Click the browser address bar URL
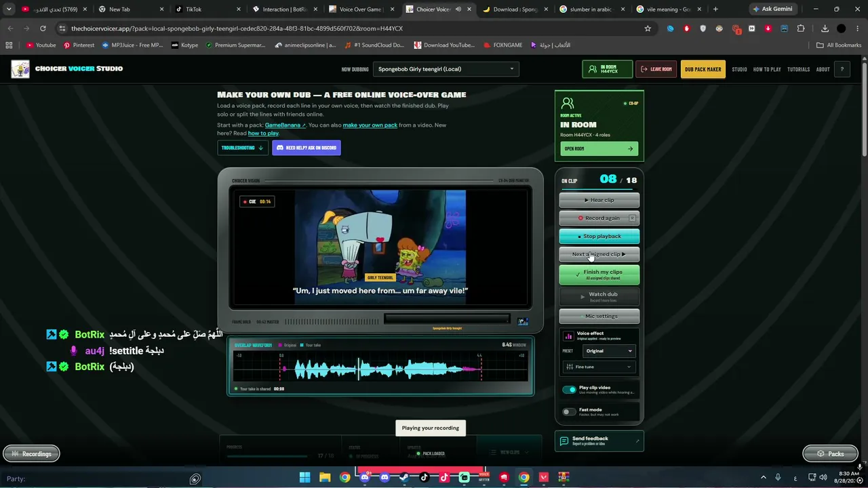The width and height of the screenshot is (868, 488). click(x=237, y=28)
